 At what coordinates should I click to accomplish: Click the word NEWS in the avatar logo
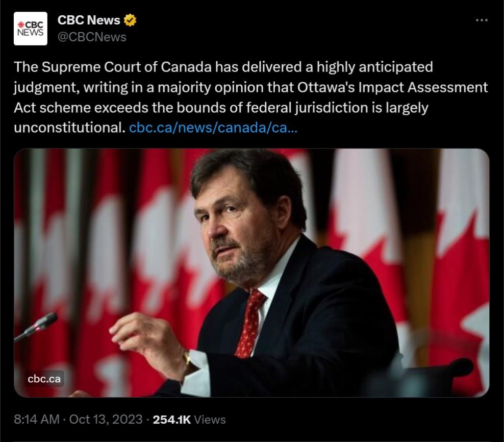point(31,33)
